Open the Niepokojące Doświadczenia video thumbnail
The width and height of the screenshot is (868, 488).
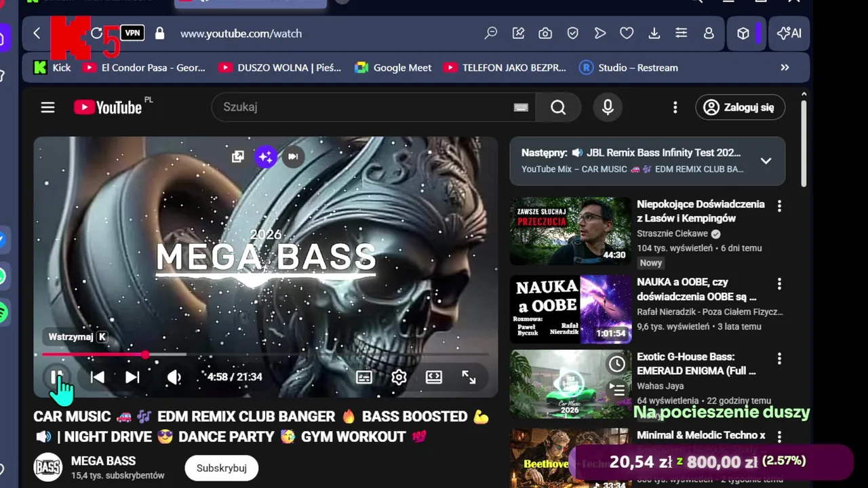click(570, 231)
